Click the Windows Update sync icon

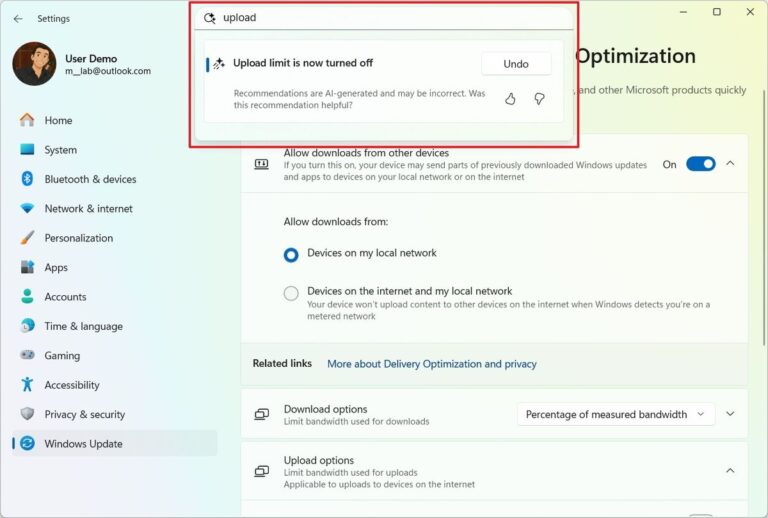coord(27,443)
